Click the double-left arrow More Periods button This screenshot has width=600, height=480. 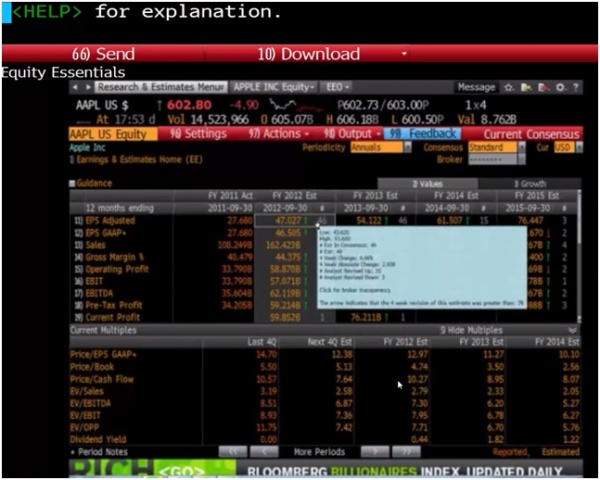233,452
